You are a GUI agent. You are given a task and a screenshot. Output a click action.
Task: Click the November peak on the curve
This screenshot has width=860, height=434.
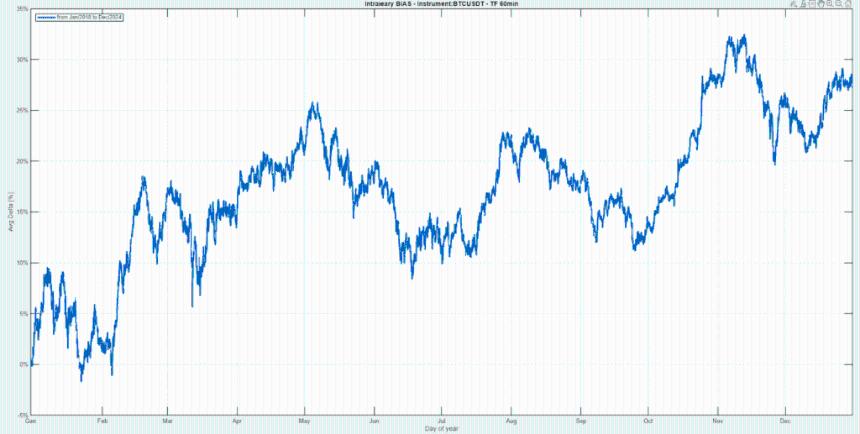[735, 40]
